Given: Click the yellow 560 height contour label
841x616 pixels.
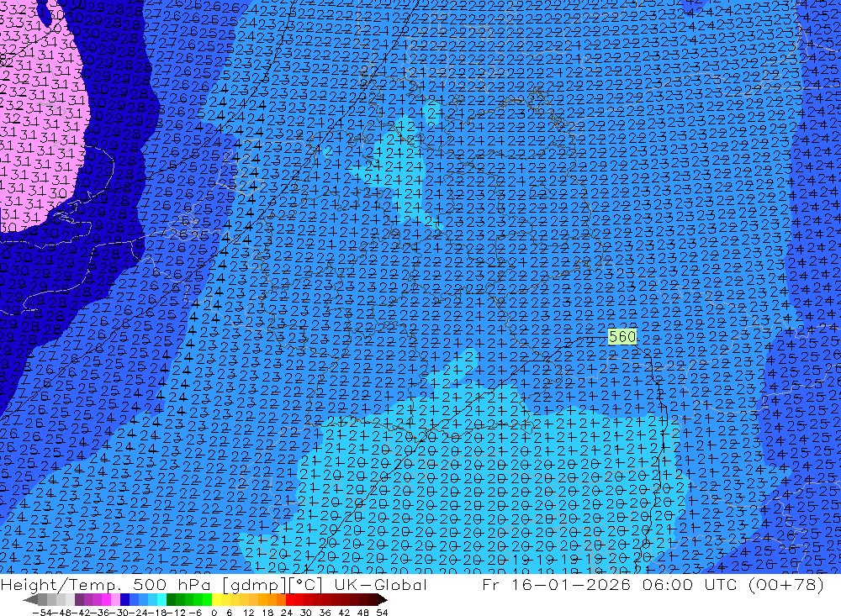Looking at the screenshot, I should click(x=622, y=337).
